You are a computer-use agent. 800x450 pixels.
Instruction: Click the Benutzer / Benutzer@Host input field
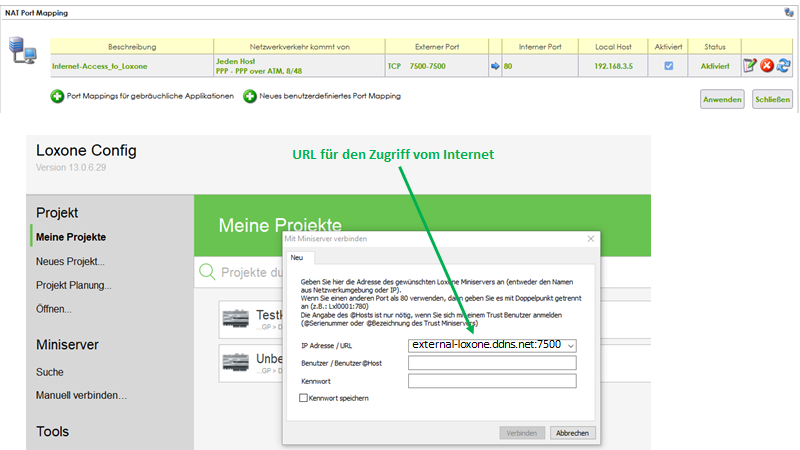click(492, 363)
